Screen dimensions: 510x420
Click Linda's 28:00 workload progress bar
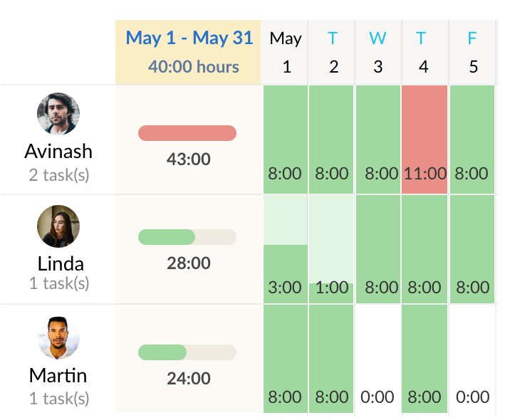[x=187, y=237]
